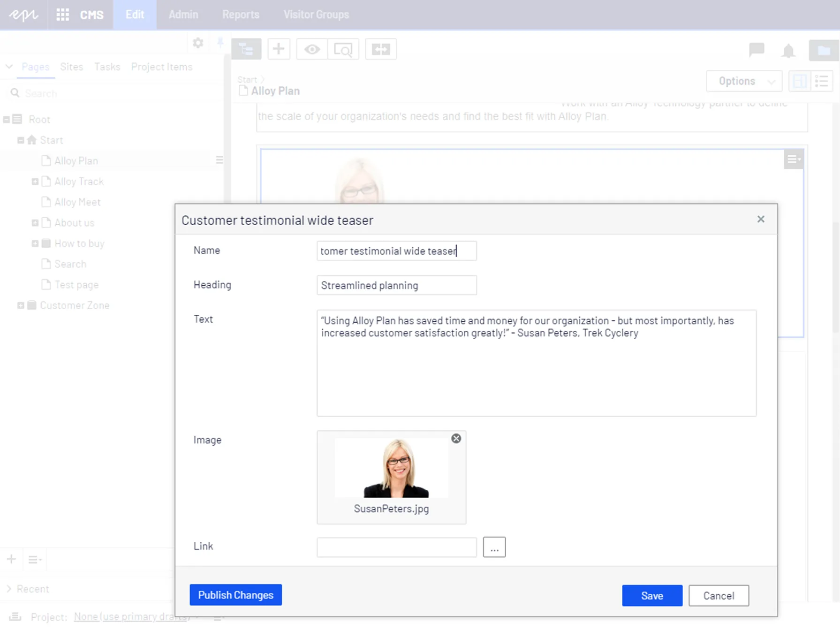This screenshot has width=840, height=630.
Task: Open the apps grid menu icon
Action: point(63,15)
